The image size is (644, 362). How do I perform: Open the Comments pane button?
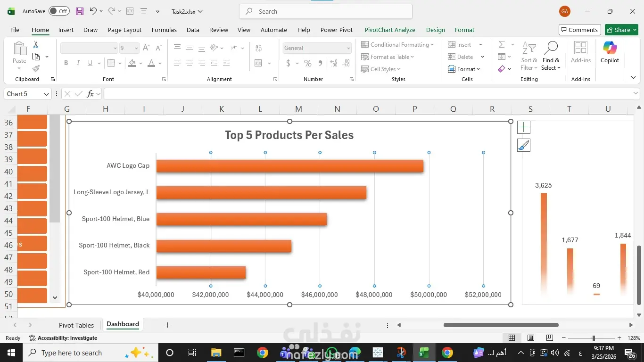[x=579, y=30]
